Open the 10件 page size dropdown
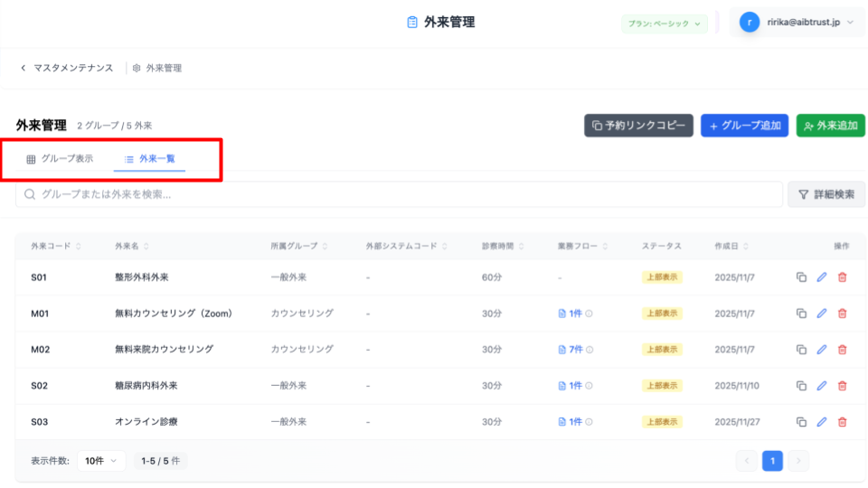Screen dimensions: 868x488 coord(100,461)
